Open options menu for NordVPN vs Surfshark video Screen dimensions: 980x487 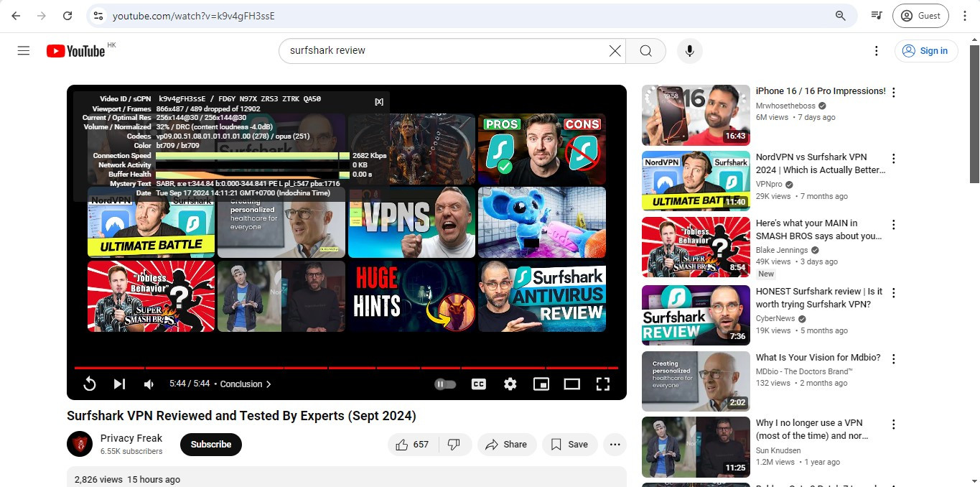point(894,159)
